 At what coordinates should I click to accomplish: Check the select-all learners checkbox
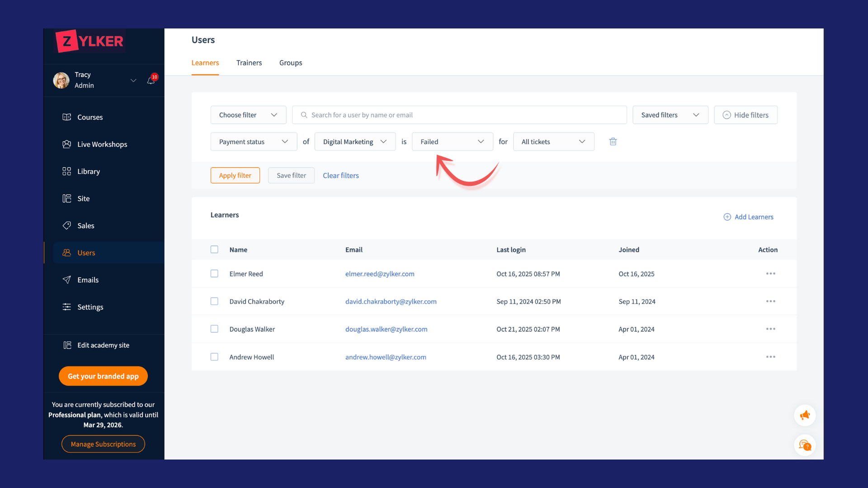click(214, 249)
